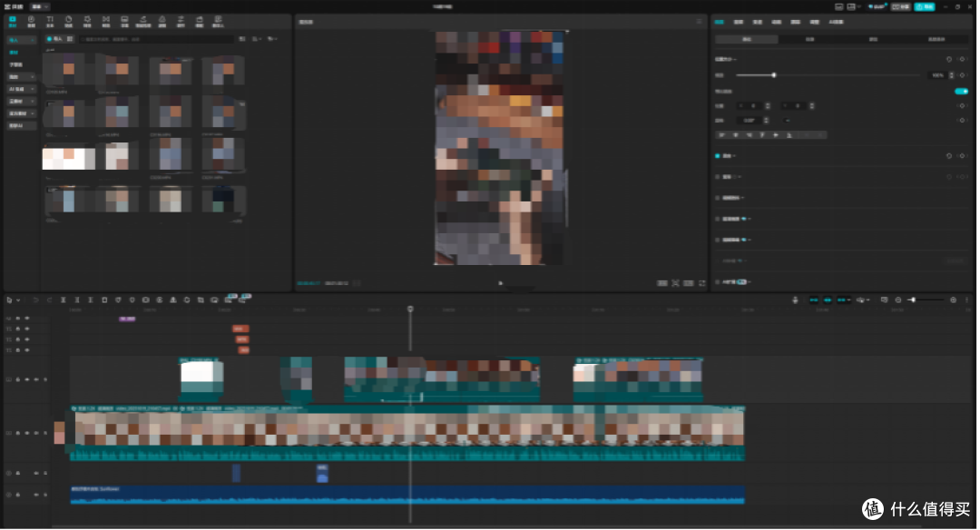Screen dimensions: 980x530
Task: Switch to the second tab in the properties panel
Action: [x=738, y=22]
